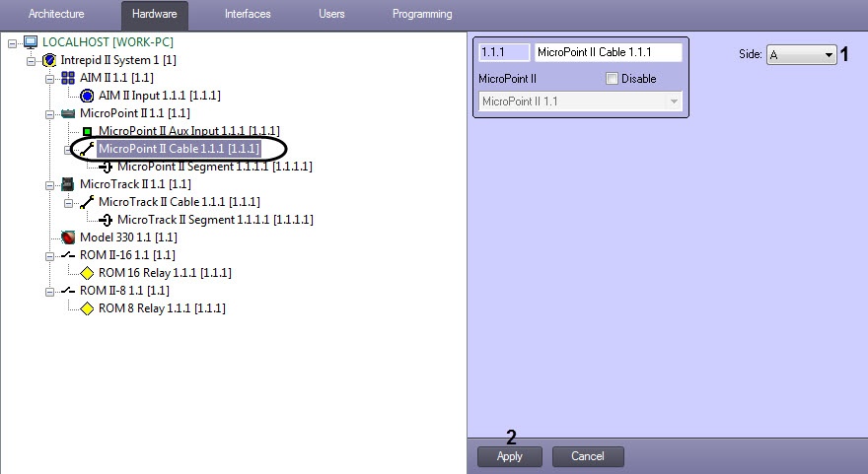868x474 pixels.
Task: Open the MicroPoint II 1.1 parent dropdown
Action: (580, 102)
